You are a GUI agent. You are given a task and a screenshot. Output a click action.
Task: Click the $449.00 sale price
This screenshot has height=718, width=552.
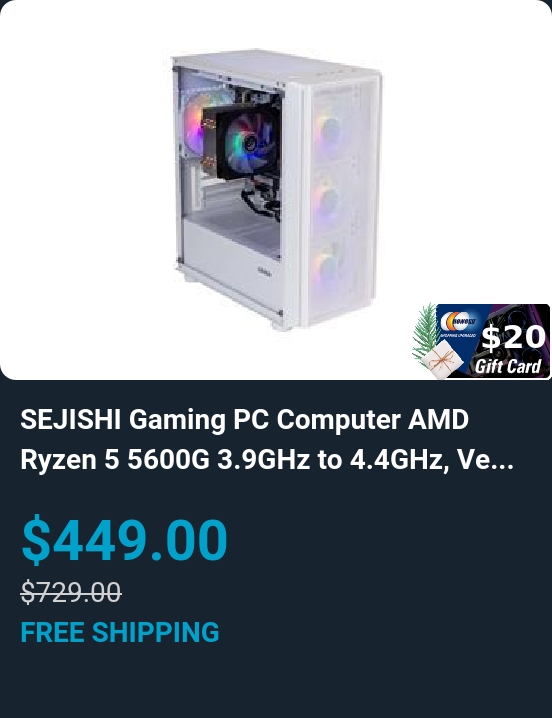click(124, 539)
